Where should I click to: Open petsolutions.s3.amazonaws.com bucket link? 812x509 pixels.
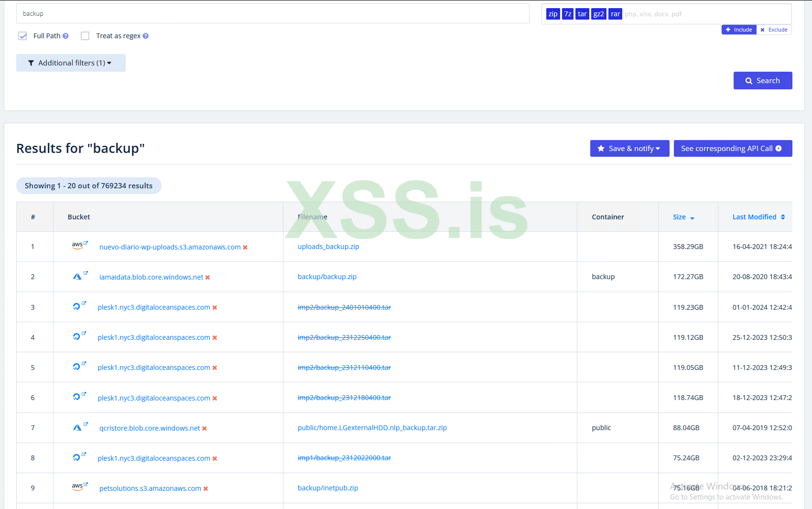[x=150, y=488]
